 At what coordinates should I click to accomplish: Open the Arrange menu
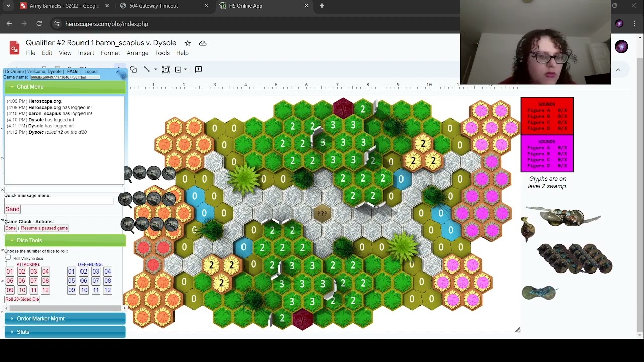pos(137,53)
